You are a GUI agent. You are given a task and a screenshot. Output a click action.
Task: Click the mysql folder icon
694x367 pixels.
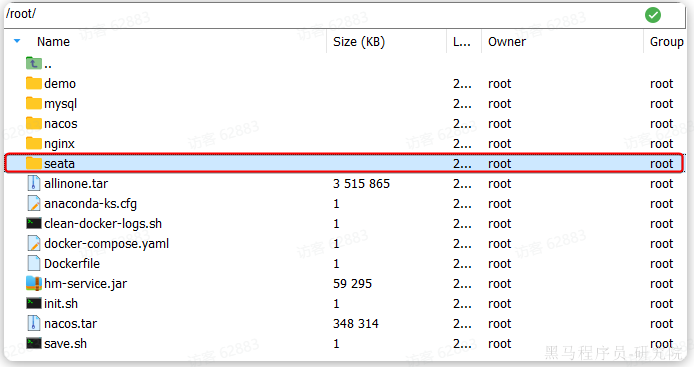(x=34, y=103)
